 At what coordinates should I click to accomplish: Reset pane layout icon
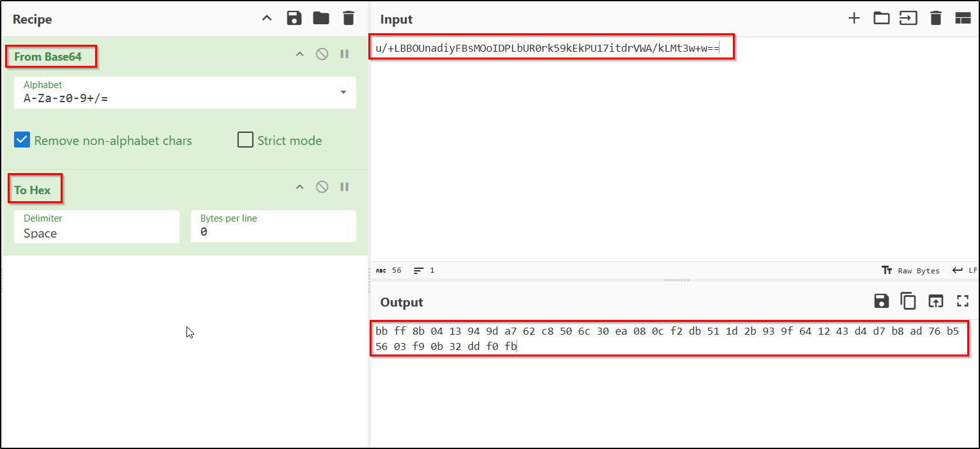[x=963, y=19]
